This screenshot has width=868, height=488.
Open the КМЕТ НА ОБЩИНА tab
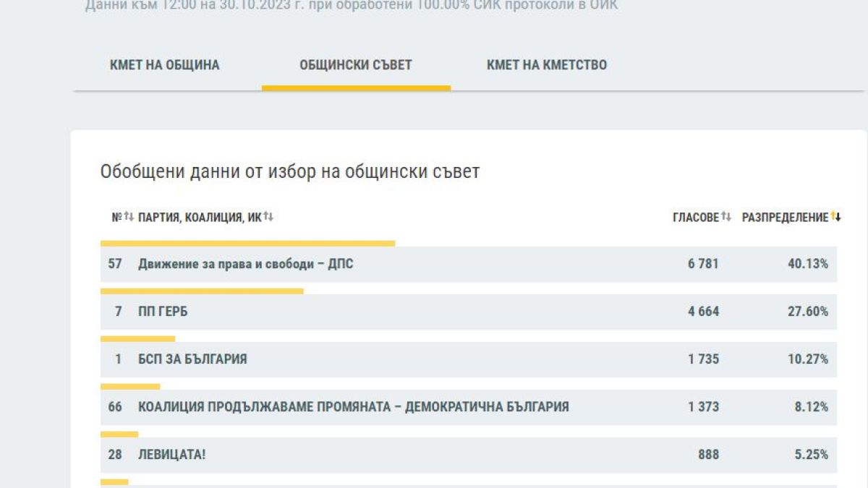point(164,65)
